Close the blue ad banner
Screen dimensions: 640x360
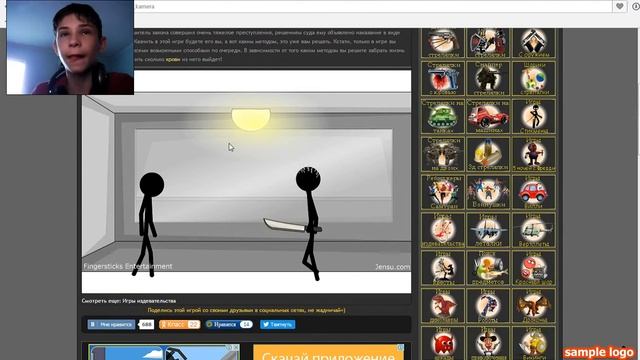pyautogui.click(x=236, y=347)
